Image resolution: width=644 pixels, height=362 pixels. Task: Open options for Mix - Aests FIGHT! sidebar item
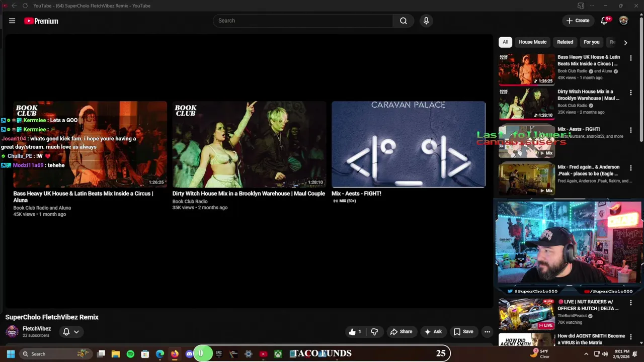(630, 130)
